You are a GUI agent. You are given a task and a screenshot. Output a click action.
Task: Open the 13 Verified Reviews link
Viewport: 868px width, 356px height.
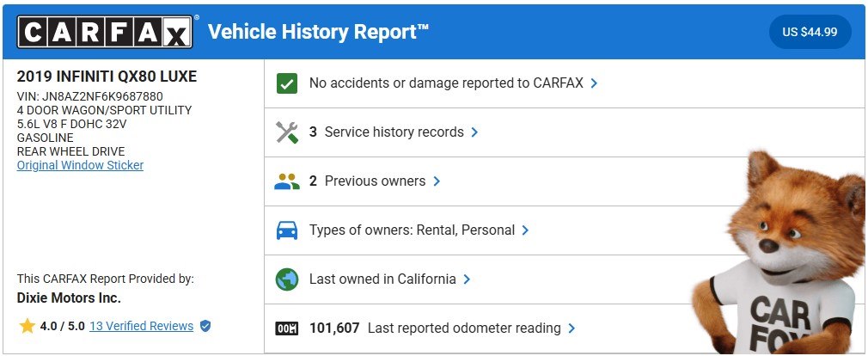[141, 326]
